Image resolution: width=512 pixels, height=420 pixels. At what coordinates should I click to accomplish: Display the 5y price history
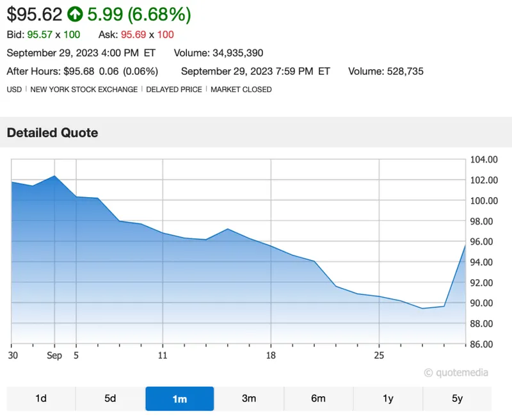click(457, 398)
